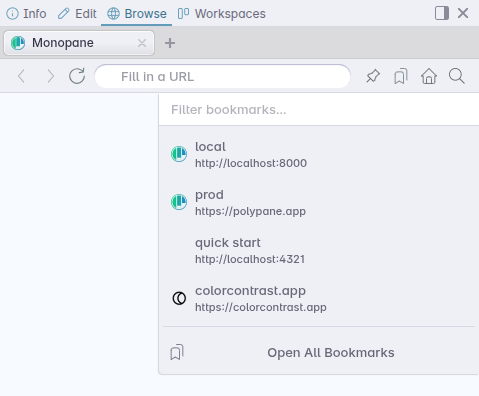The height and width of the screenshot is (396, 479).
Task: Click the Monopane tab favicon
Action: (x=18, y=43)
